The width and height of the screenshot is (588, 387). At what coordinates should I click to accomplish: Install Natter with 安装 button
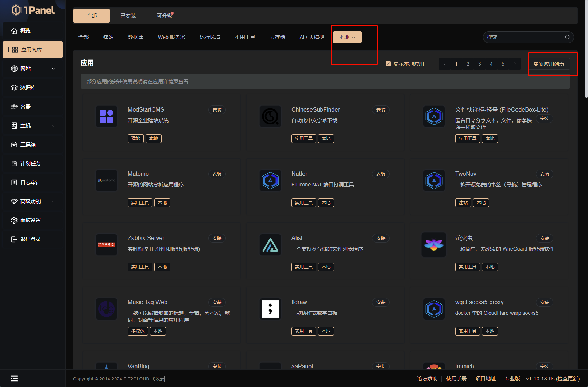point(381,174)
